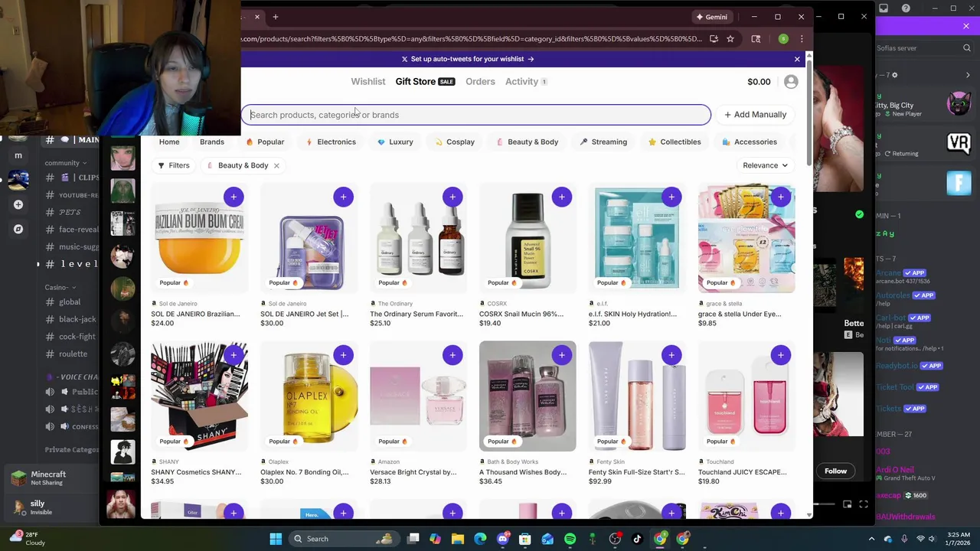Click the Add Manually button
The height and width of the screenshot is (551, 980).
tap(756, 115)
